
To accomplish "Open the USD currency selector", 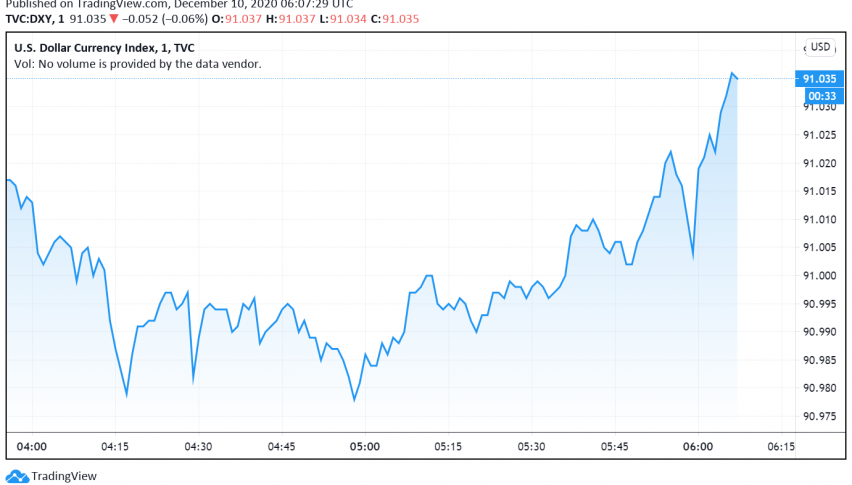I will (820, 46).
